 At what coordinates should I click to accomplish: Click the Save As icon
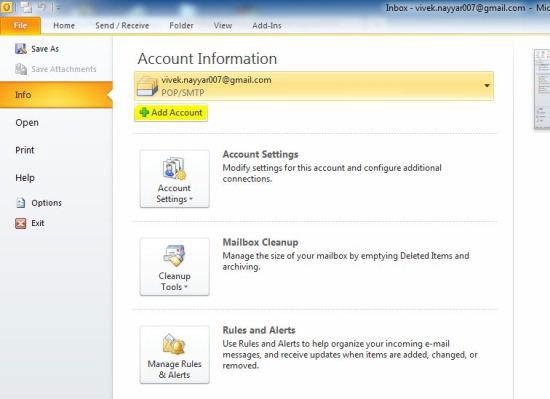pyautogui.click(x=21, y=49)
